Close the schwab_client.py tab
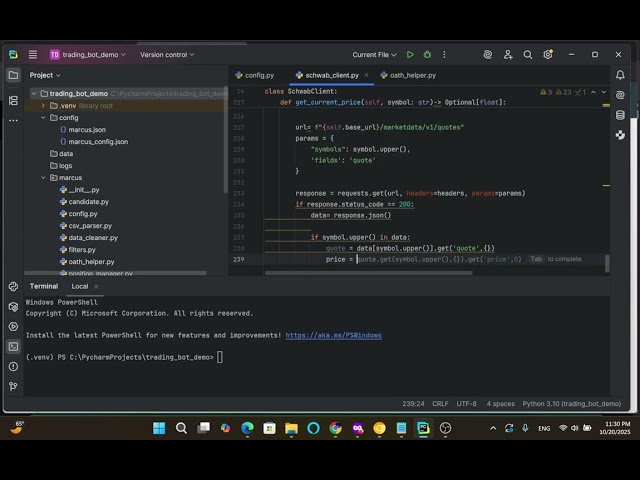The height and width of the screenshot is (480, 640). pos(366,75)
